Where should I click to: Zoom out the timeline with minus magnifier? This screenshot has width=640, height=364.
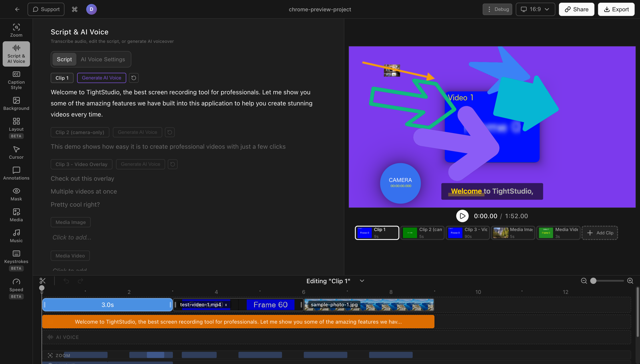(x=584, y=281)
